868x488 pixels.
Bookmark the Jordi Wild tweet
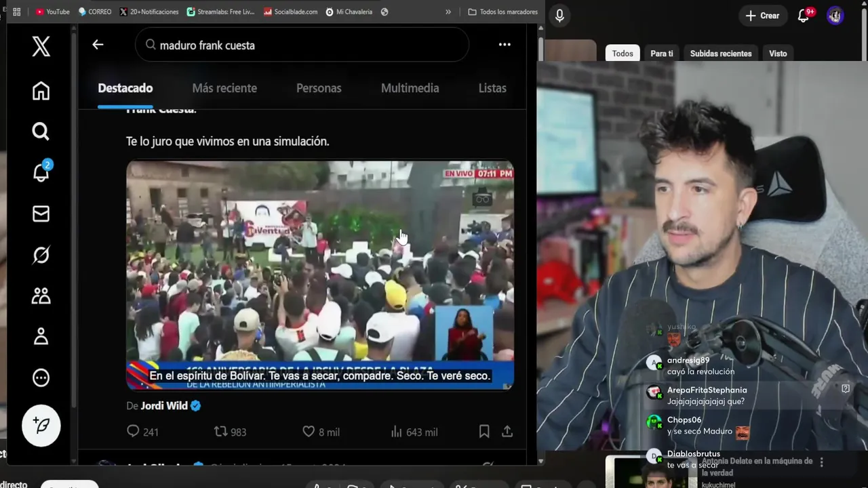pos(484,431)
